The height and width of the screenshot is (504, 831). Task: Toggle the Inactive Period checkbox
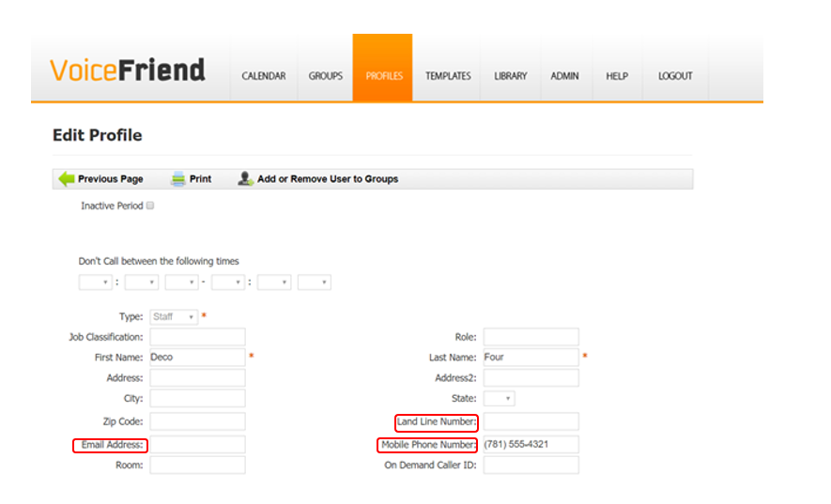tap(150, 206)
